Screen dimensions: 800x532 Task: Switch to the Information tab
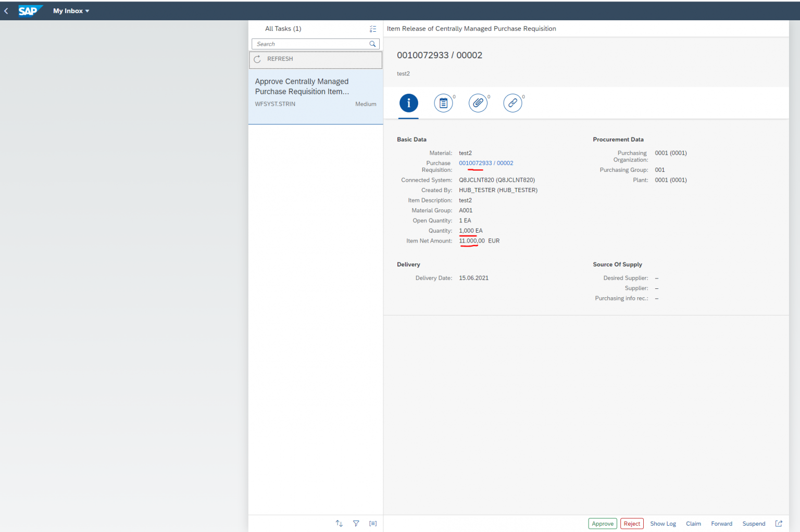[408, 103]
